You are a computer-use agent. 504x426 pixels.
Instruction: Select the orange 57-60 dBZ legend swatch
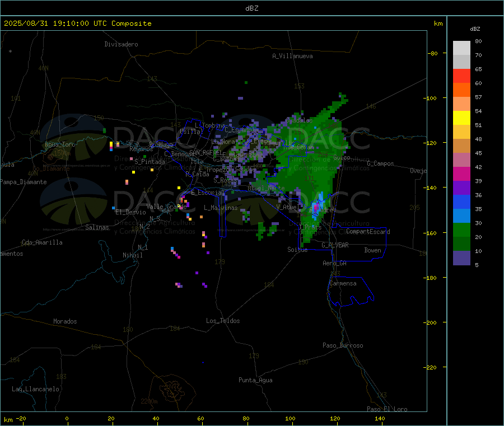click(x=461, y=90)
